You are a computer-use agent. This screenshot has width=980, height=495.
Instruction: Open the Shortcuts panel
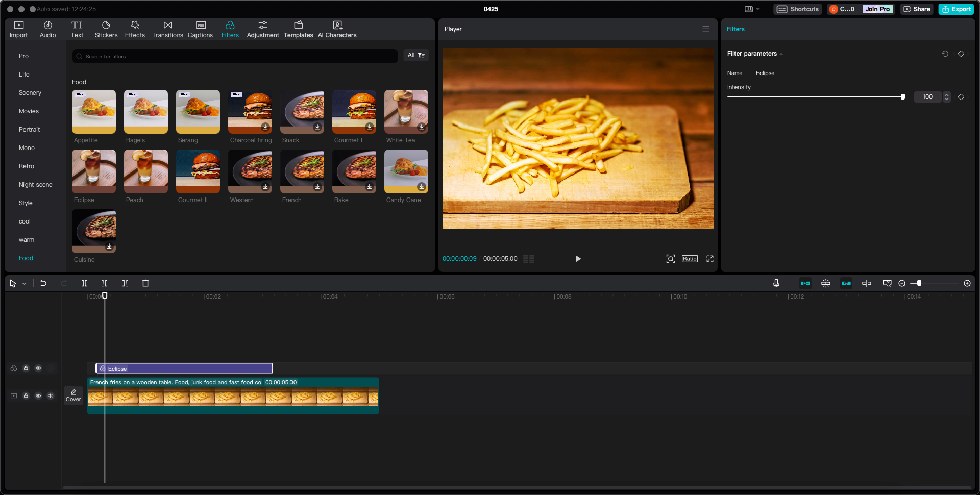pyautogui.click(x=798, y=9)
